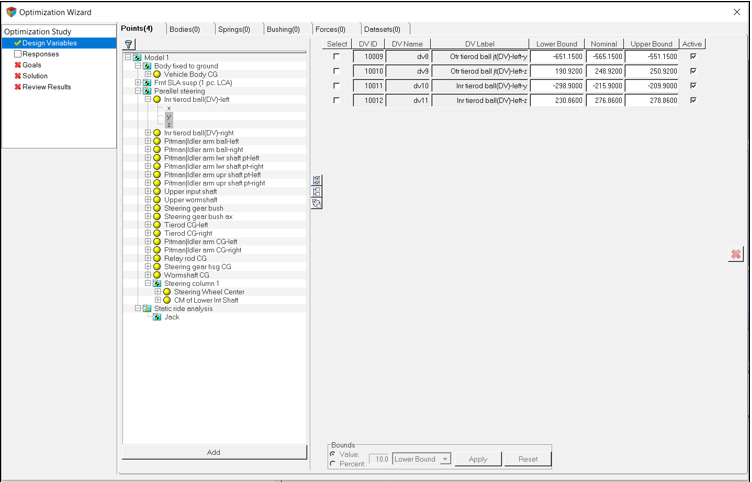Click the Add button below the tree
Image resolution: width=752 pixels, height=482 pixels.
coord(213,452)
